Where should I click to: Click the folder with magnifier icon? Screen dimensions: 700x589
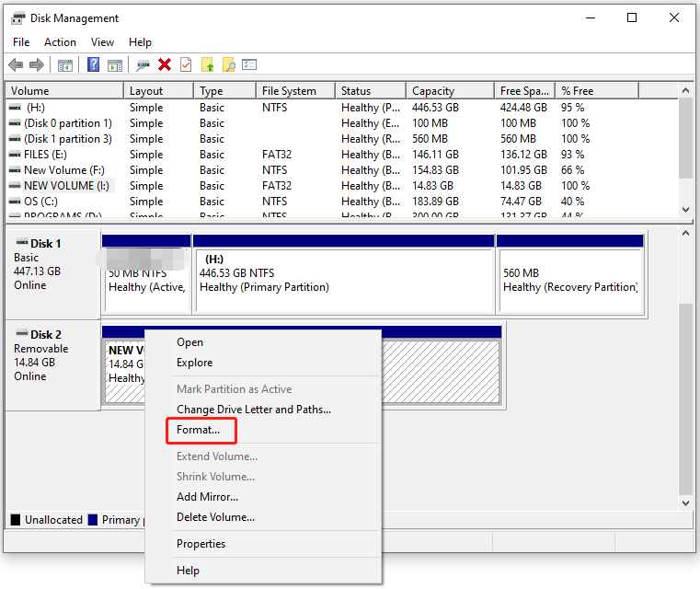[229, 64]
